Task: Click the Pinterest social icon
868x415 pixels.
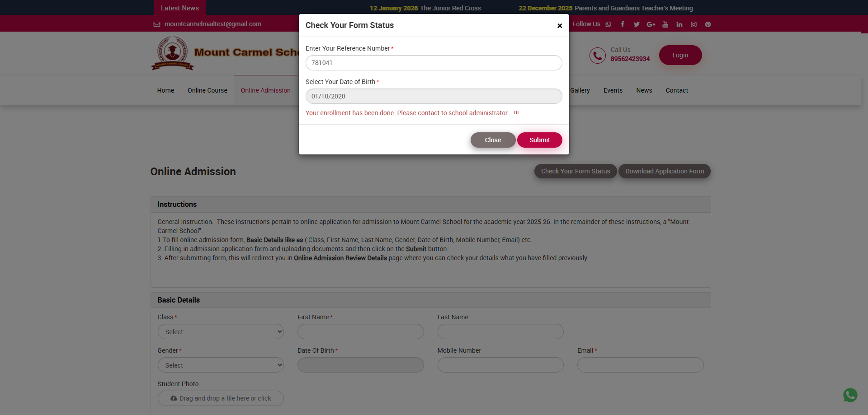Action: [x=708, y=24]
